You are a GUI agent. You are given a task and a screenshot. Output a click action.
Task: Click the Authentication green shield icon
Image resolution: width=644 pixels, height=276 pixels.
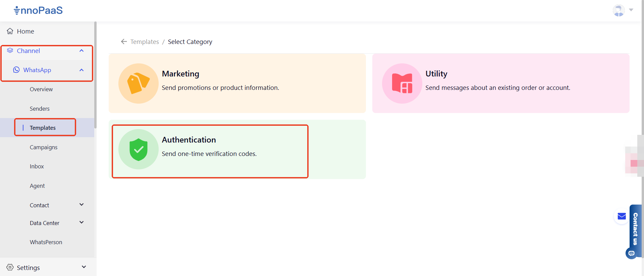click(x=138, y=150)
